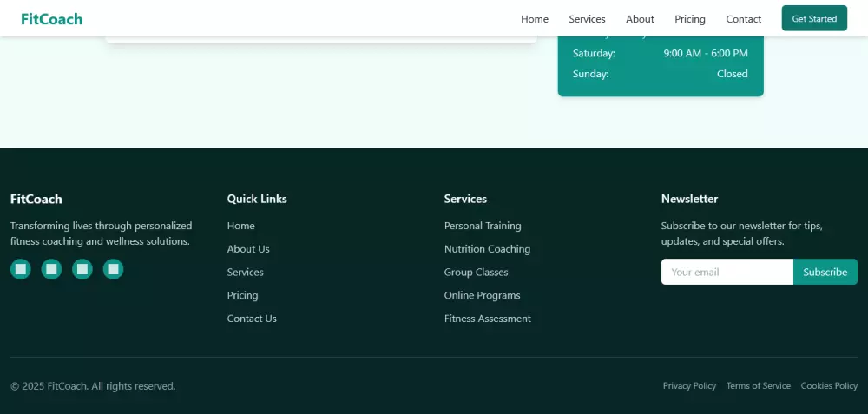The height and width of the screenshot is (414, 868).
Task: Click the Saturday hours 9:00 AM - 6:00 PM
Action: click(x=706, y=53)
